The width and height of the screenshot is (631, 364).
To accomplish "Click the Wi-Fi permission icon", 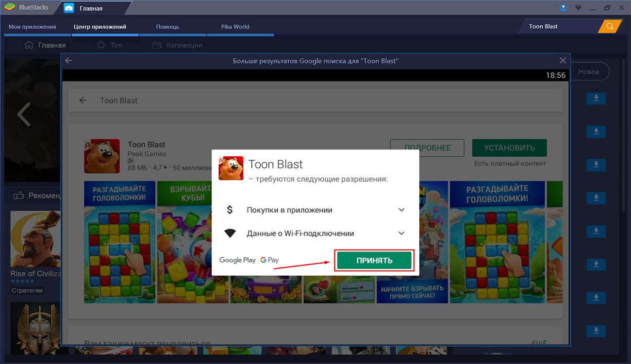I will 230,233.
